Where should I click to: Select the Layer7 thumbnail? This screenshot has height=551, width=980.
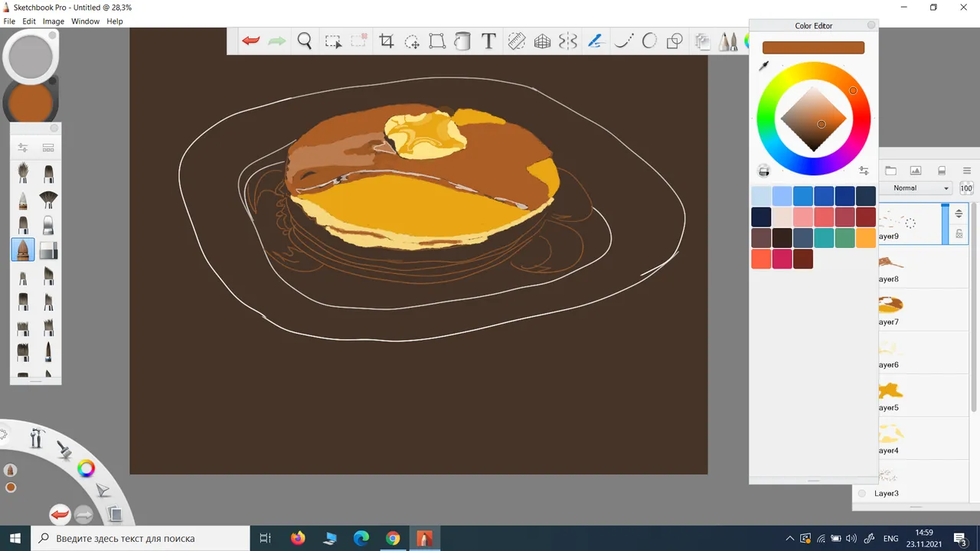[890, 305]
